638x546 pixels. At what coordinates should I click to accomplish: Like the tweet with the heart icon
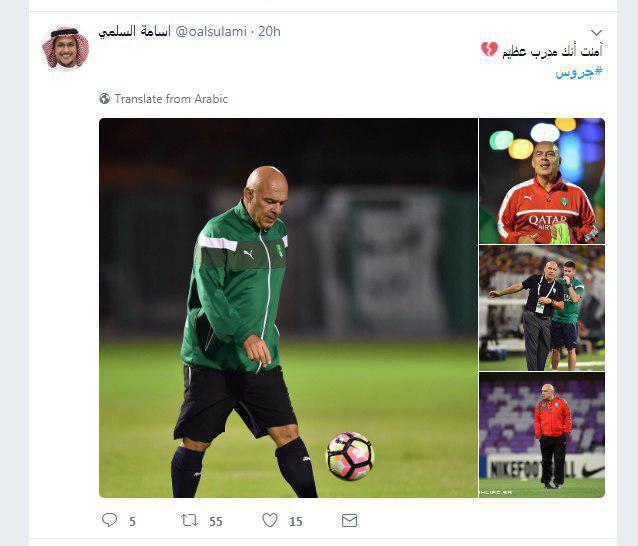point(270,520)
